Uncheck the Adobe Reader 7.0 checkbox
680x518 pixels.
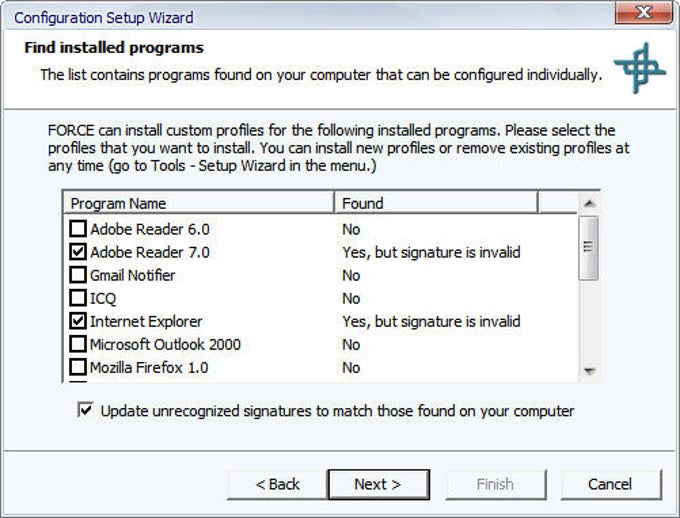(x=78, y=252)
